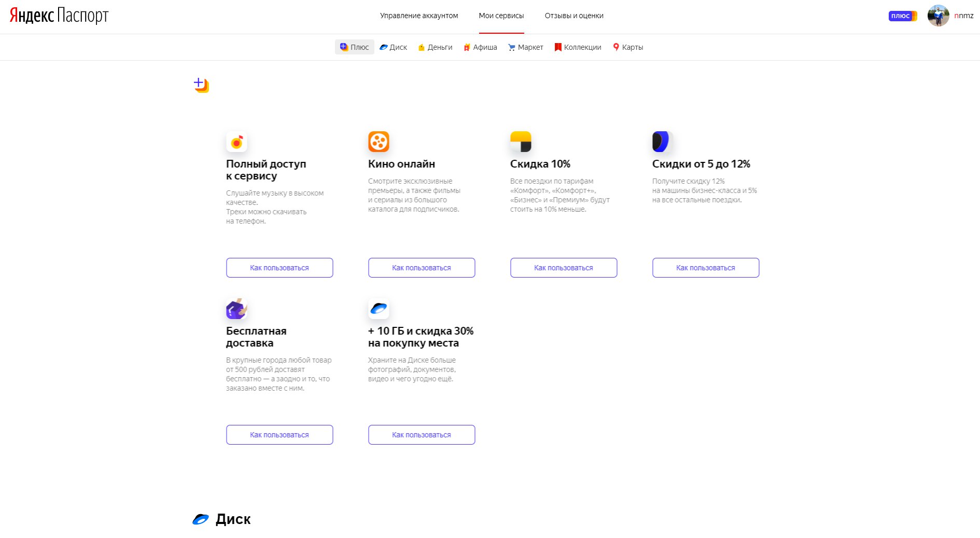This screenshot has height=538, width=980.
Task: Select the Карты service filter
Action: [628, 47]
